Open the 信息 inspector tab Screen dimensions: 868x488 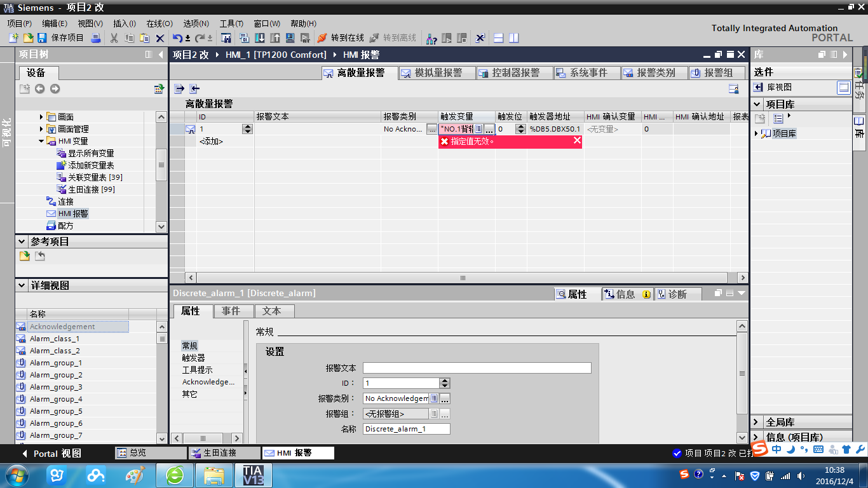628,294
